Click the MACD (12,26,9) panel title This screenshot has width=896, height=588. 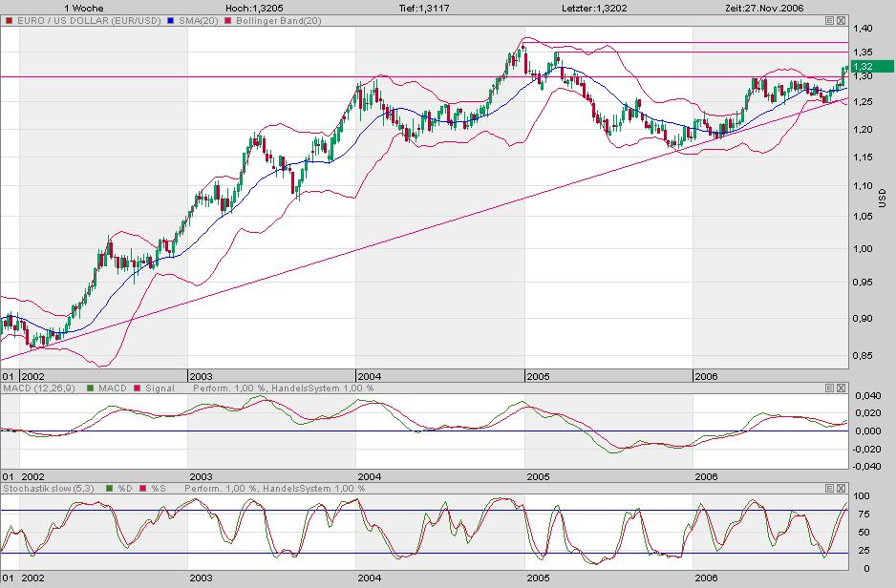click(40, 388)
